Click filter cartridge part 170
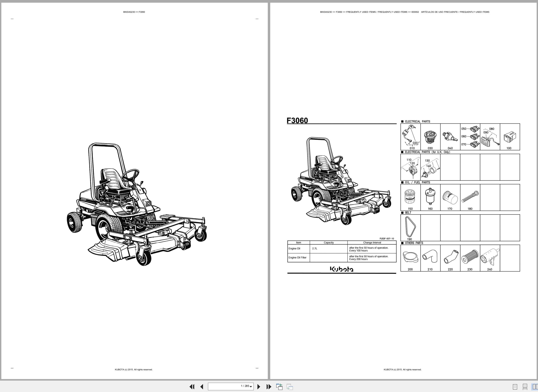The width and height of the screenshot is (538, 392). click(450, 197)
